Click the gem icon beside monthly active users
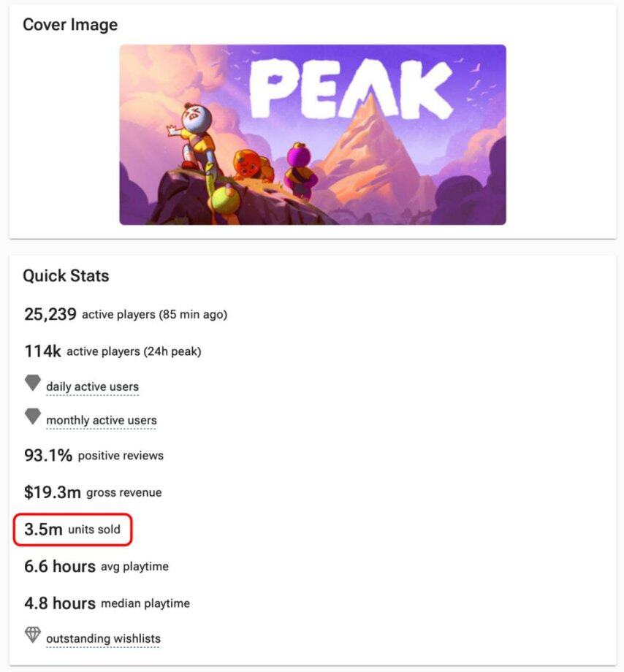Image resolution: width=624 pixels, height=672 pixels. 33,417
